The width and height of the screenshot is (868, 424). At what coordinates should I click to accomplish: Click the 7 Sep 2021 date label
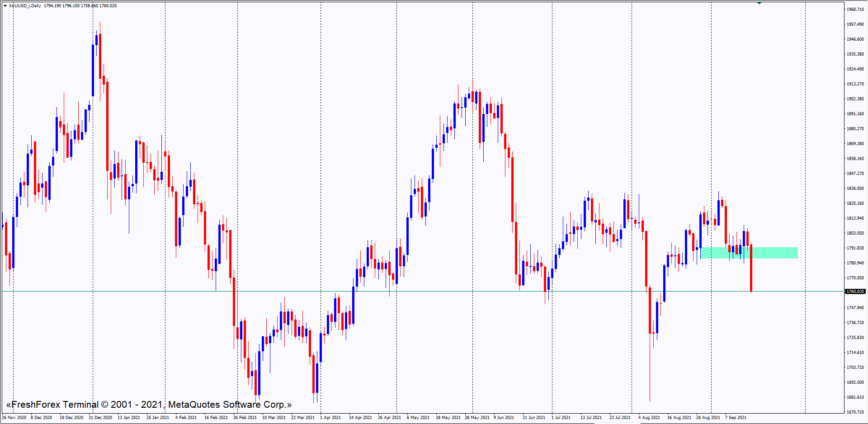(736, 417)
